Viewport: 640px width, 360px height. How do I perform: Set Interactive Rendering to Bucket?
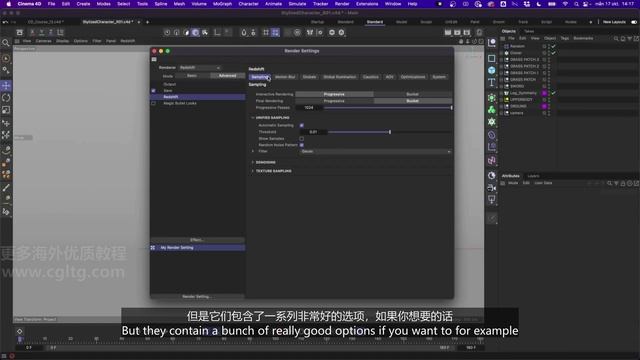click(x=412, y=94)
